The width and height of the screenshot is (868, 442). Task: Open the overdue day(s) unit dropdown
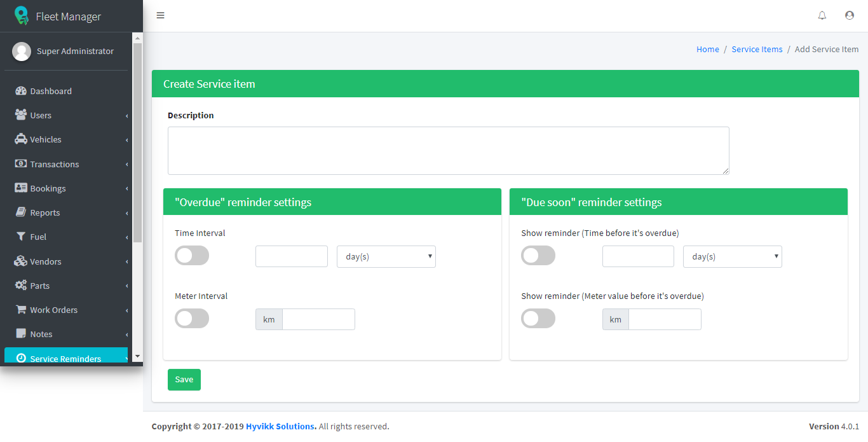click(x=386, y=256)
